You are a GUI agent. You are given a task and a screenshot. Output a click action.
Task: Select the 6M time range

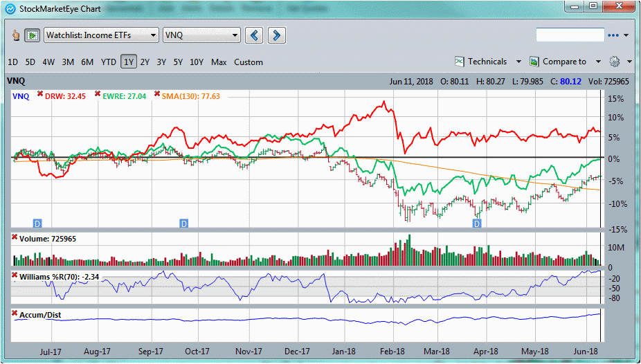click(x=87, y=62)
